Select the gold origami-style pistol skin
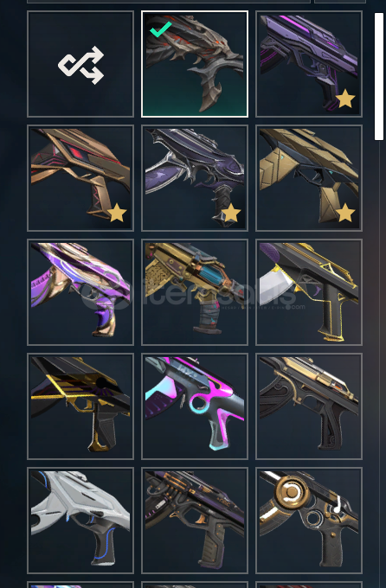 point(309,178)
